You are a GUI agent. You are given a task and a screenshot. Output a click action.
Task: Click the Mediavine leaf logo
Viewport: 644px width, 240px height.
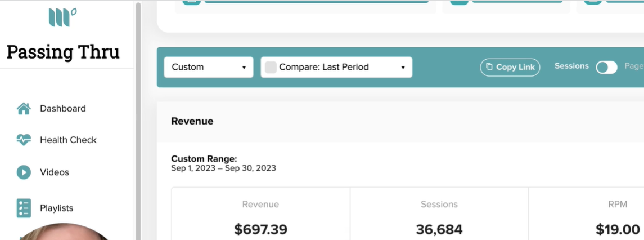click(x=62, y=17)
